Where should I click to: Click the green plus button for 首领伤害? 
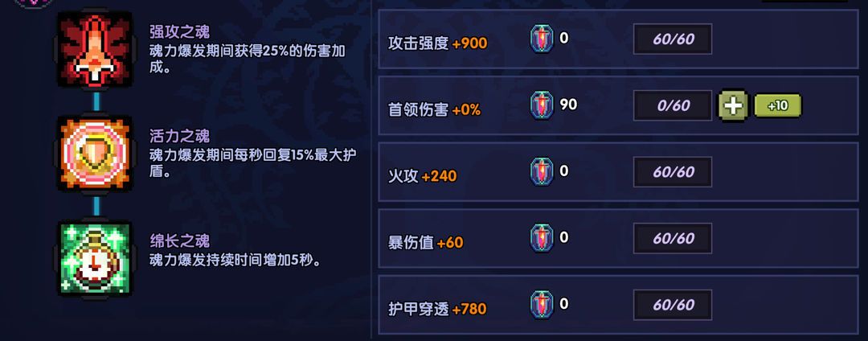(x=734, y=105)
